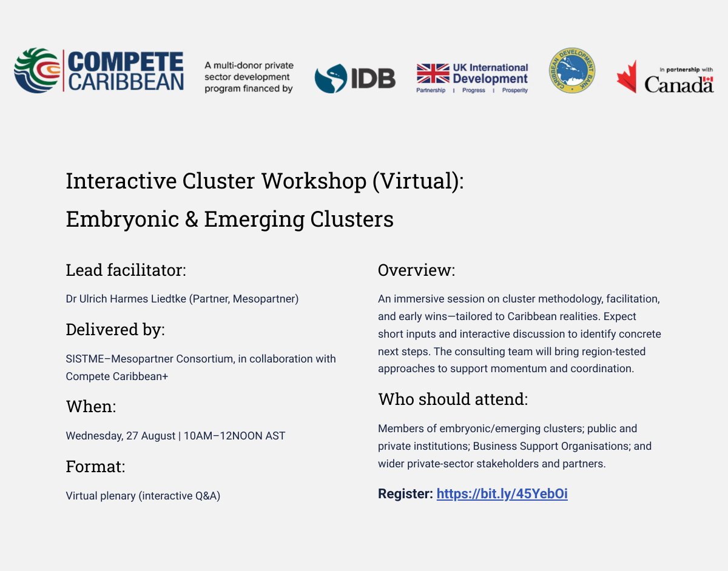This screenshot has width=728, height=571.
Task: Click the Canada partnership logo
Action: (x=665, y=77)
